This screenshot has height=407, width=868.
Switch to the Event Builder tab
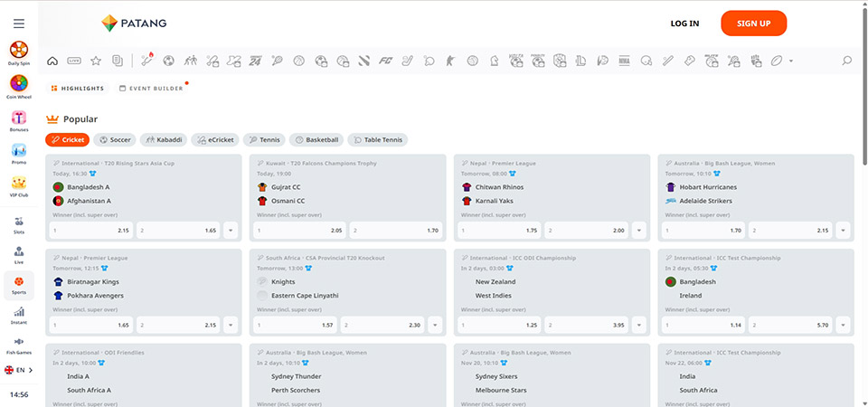151,89
